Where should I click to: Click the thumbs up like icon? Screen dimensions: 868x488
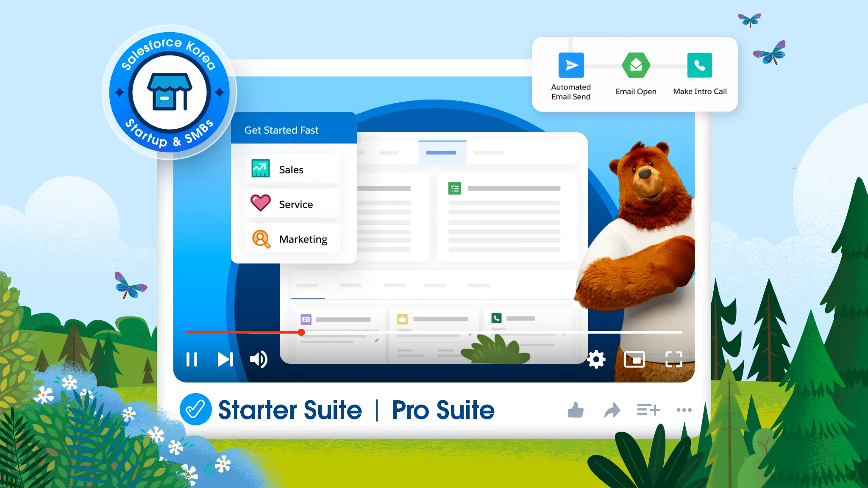click(576, 410)
